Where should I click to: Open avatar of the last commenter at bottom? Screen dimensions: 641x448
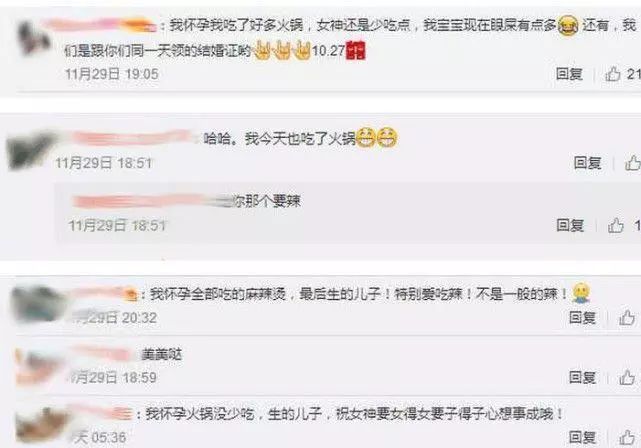click(x=41, y=425)
